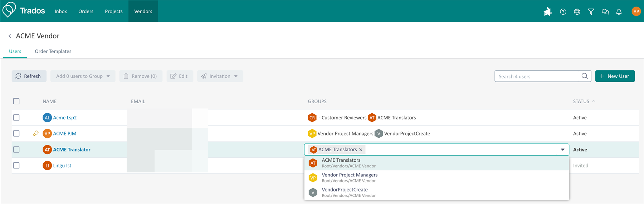Screen dimensions: 644x204
Task: Click the V badge beside VendorProjectCreate in ACME PJM row
Action: pyautogui.click(x=379, y=133)
